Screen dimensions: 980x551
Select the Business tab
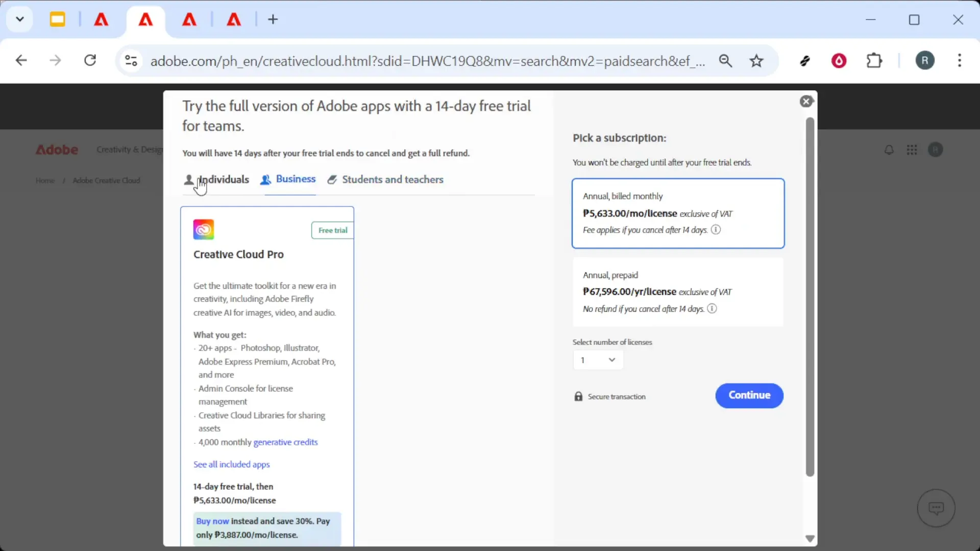288,179
